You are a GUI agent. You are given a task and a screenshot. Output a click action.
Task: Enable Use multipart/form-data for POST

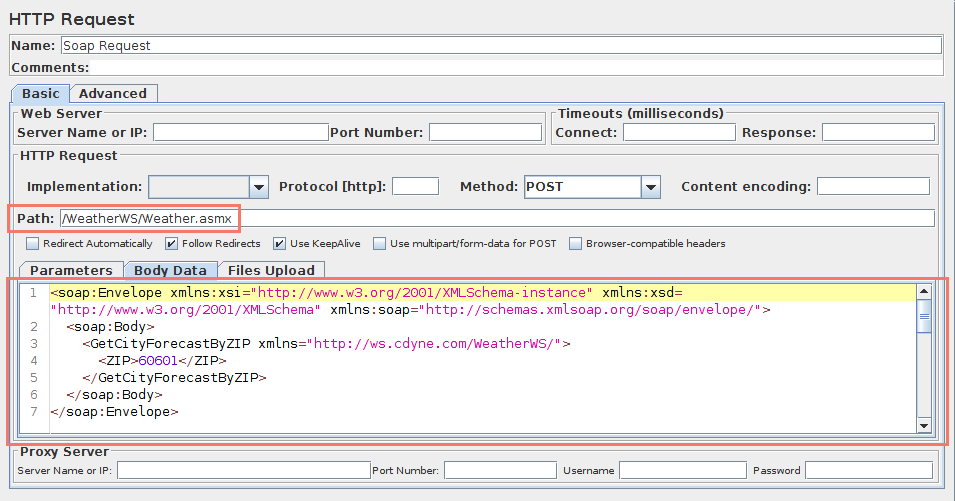(x=380, y=244)
